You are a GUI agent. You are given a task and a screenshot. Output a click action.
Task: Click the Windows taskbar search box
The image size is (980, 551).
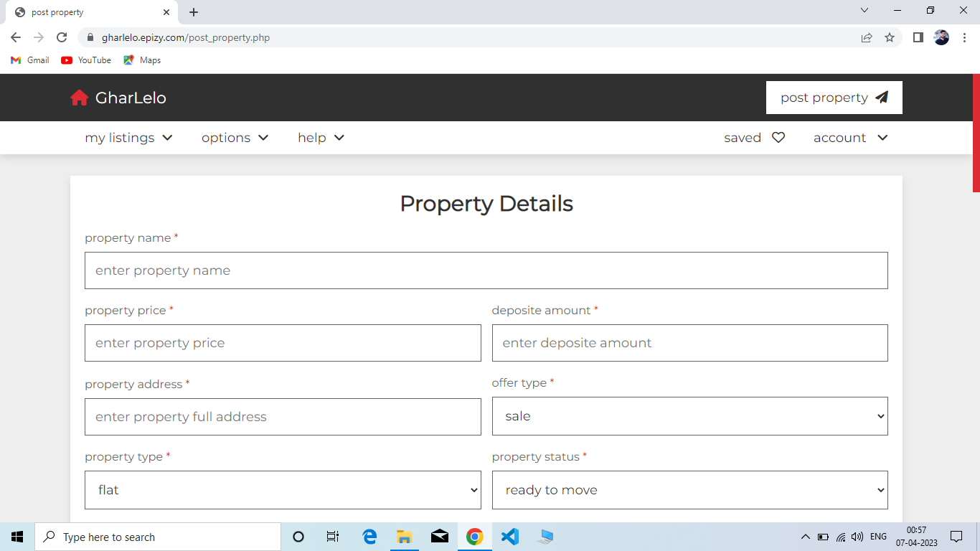pyautogui.click(x=158, y=537)
